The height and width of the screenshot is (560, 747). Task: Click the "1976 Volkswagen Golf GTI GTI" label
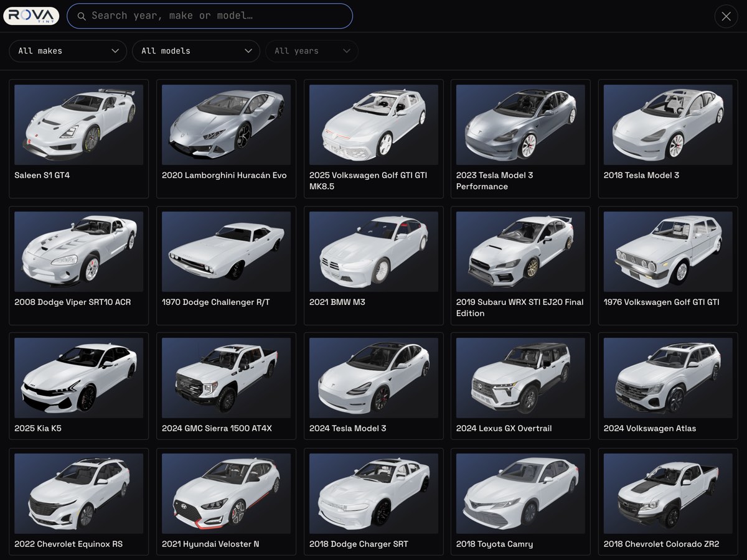[662, 302]
